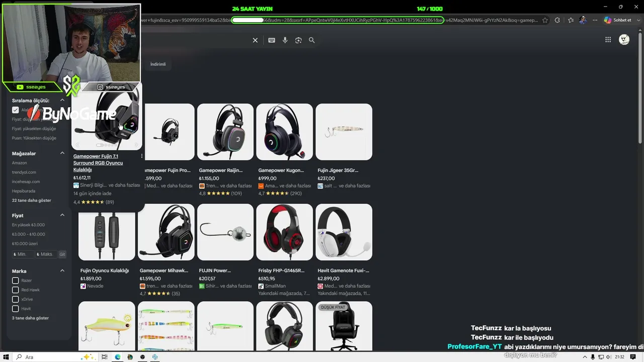Screen dimensions: 644x362
Task: Filter price by En yüksek ₺3.000
Action: (x=28, y=225)
